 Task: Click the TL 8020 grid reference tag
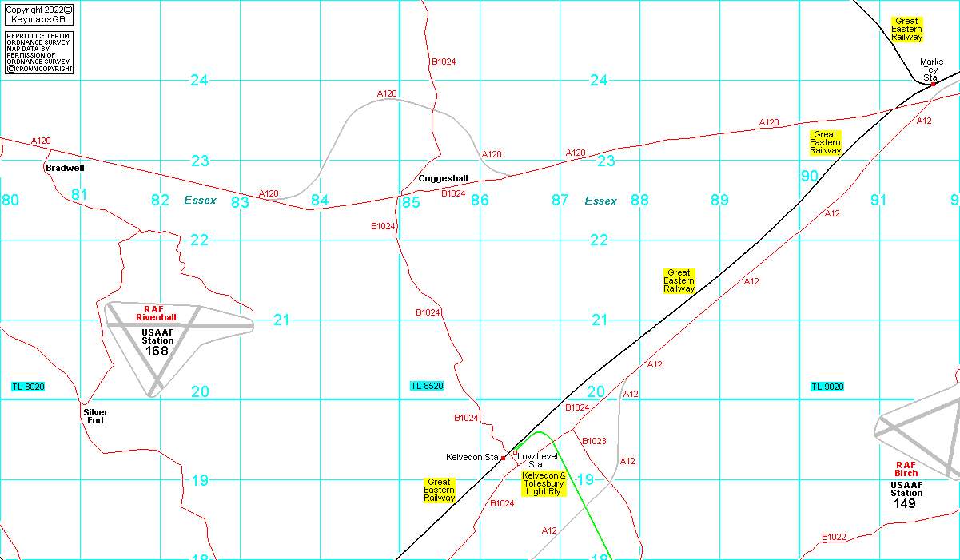(28, 387)
